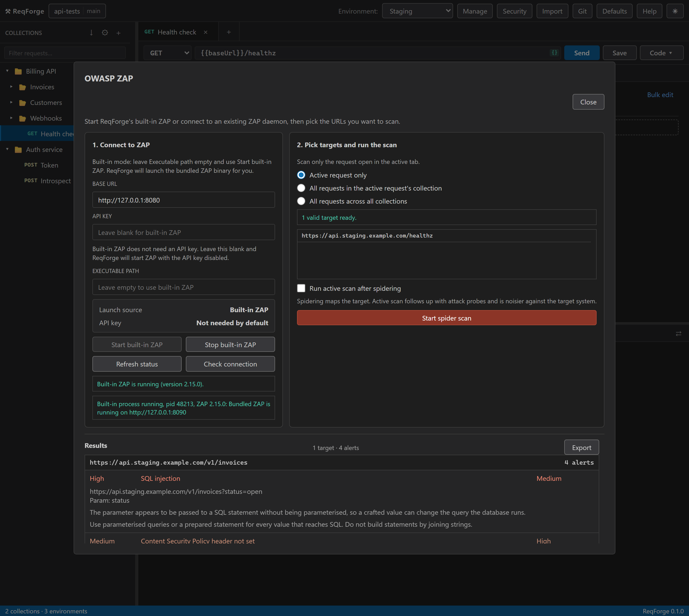
Task: Click the Webhooks folder icon
Action: point(23,119)
